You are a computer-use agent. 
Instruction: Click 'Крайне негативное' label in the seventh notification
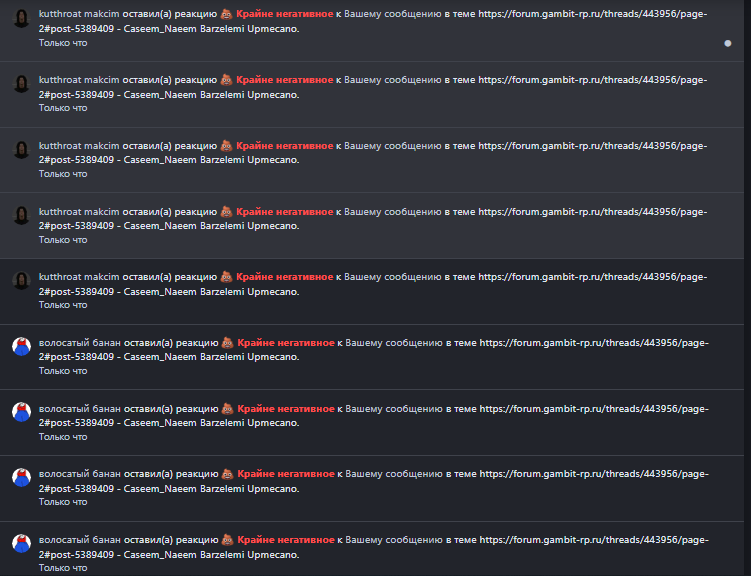(x=286, y=408)
